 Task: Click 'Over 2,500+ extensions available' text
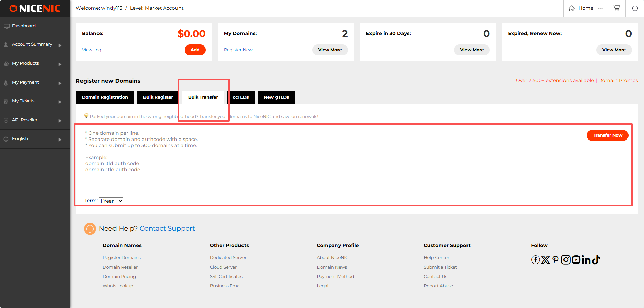click(x=555, y=80)
